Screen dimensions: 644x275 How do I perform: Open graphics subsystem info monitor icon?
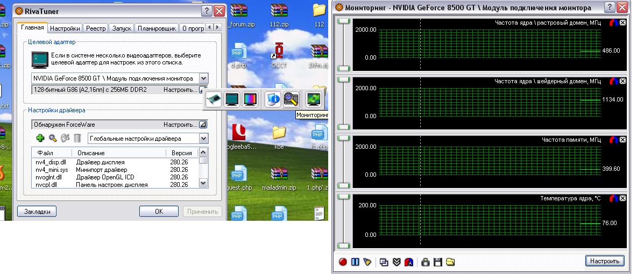273,99
